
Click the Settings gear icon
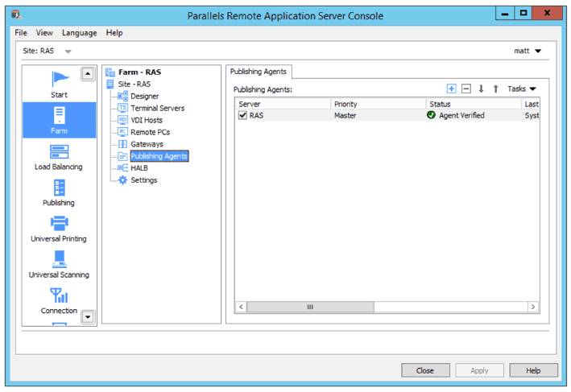click(x=122, y=180)
